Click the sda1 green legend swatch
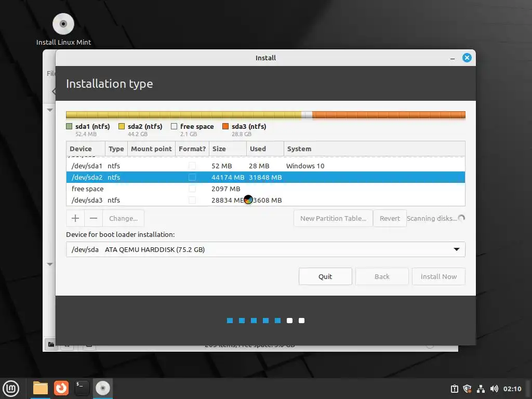This screenshot has height=399, width=532. click(69, 126)
